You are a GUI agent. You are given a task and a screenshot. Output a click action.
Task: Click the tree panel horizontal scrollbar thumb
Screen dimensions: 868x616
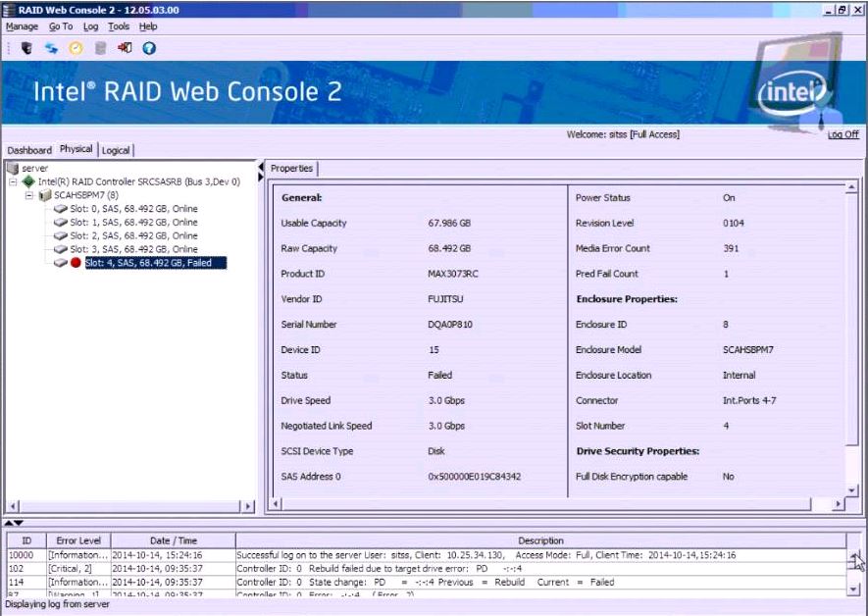(130, 506)
